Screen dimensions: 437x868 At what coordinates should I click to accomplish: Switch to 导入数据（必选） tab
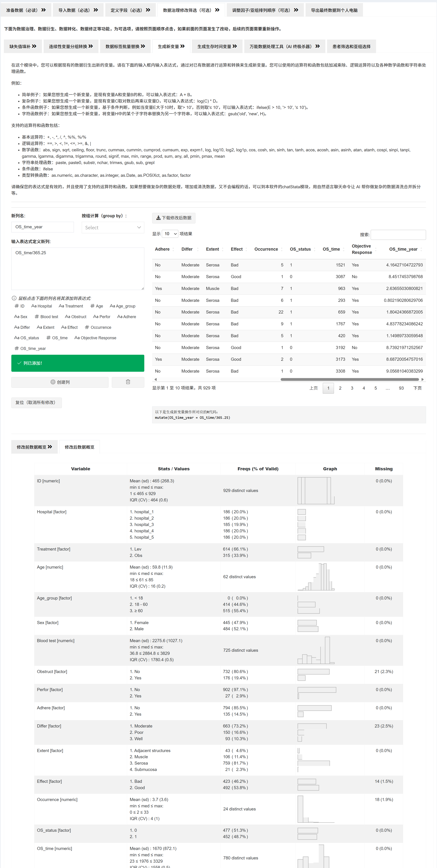coord(78,10)
